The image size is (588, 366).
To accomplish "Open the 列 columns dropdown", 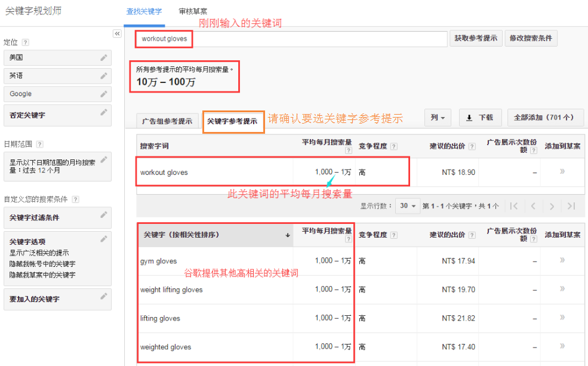I will [438, 118].
